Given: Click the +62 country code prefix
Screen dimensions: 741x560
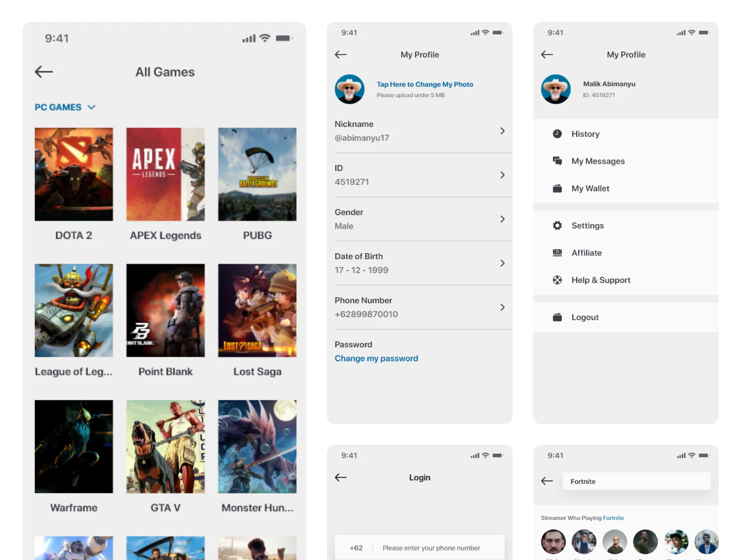Looking at the screenshot, I should (x=356, y=548).
